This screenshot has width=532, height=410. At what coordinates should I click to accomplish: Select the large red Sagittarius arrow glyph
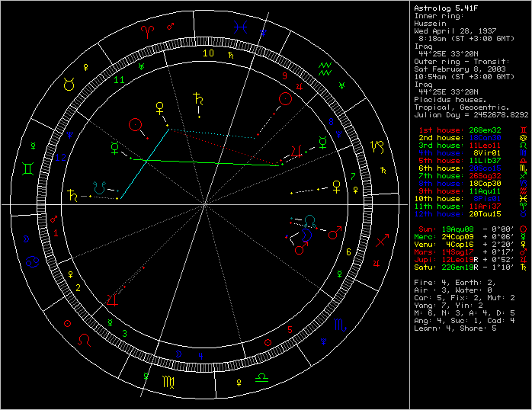point(383,242)
